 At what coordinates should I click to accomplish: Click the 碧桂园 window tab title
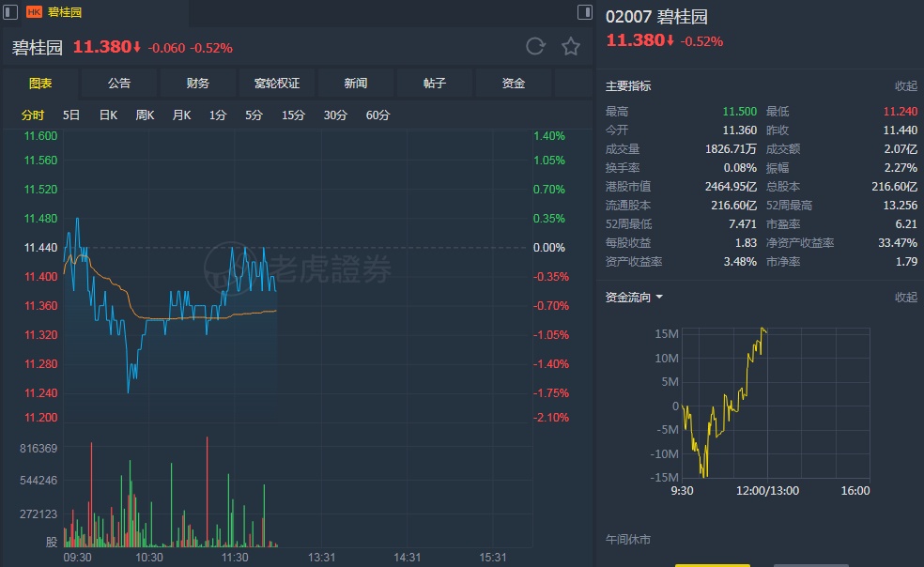pyautogui.click(x=65, y=12)
